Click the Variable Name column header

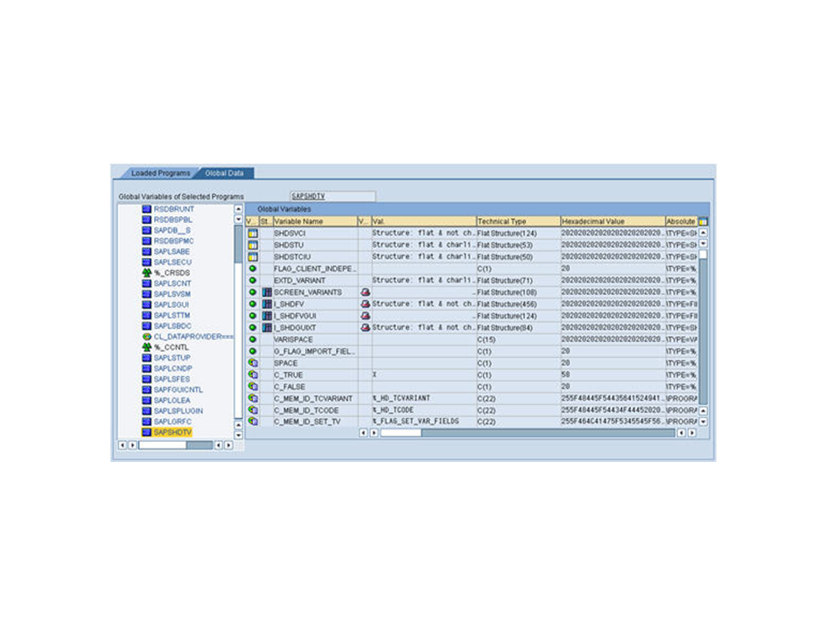point(313,221)
